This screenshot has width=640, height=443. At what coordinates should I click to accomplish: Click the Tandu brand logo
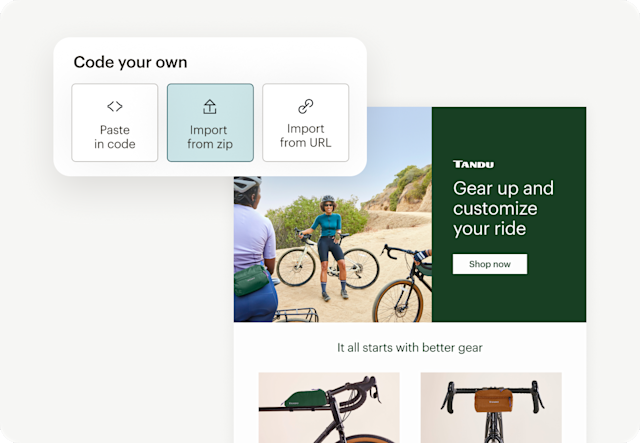[x=473, y=164]
